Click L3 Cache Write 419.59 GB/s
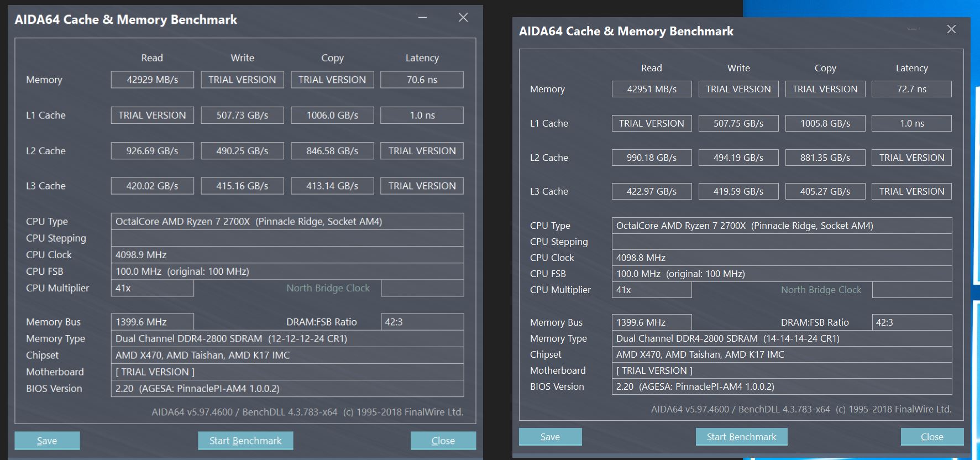 738,191
